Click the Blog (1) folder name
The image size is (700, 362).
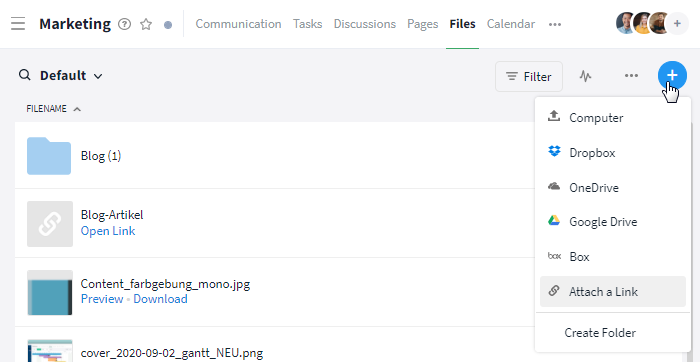pos(101,156)
